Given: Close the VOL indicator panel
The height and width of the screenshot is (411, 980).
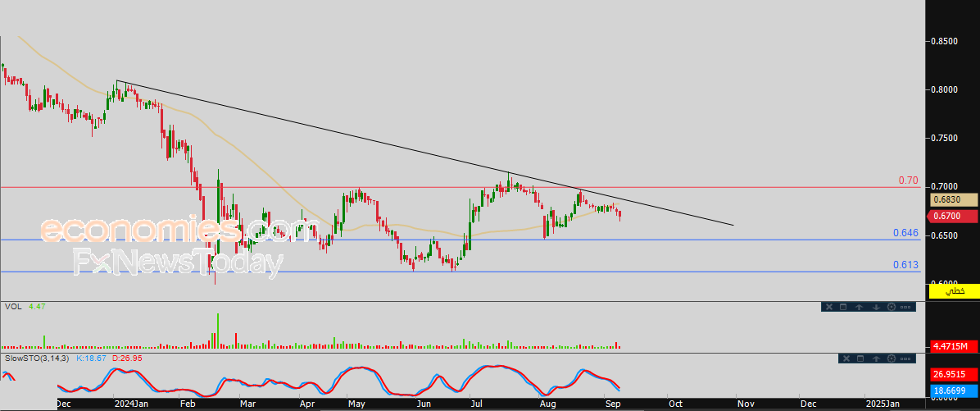Looking at the screenshot, I should (829, 307).
